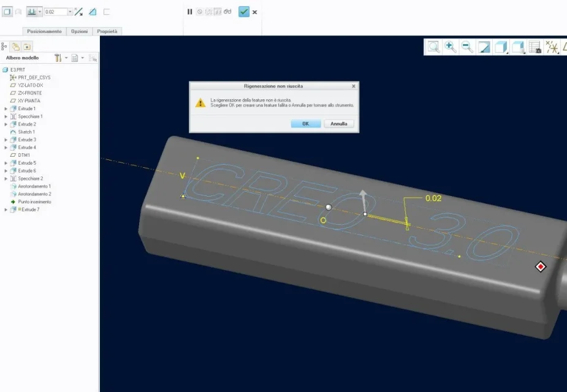This screenshot has width=567, height=392.
Task: Click OK in the regeneration failed dialog
Action: coord(306,123)
